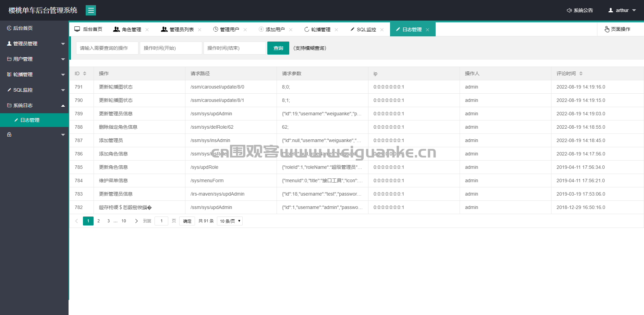Open the 10 条/页 page size dropdown
The image size is (644, 315).
point(230,221)
